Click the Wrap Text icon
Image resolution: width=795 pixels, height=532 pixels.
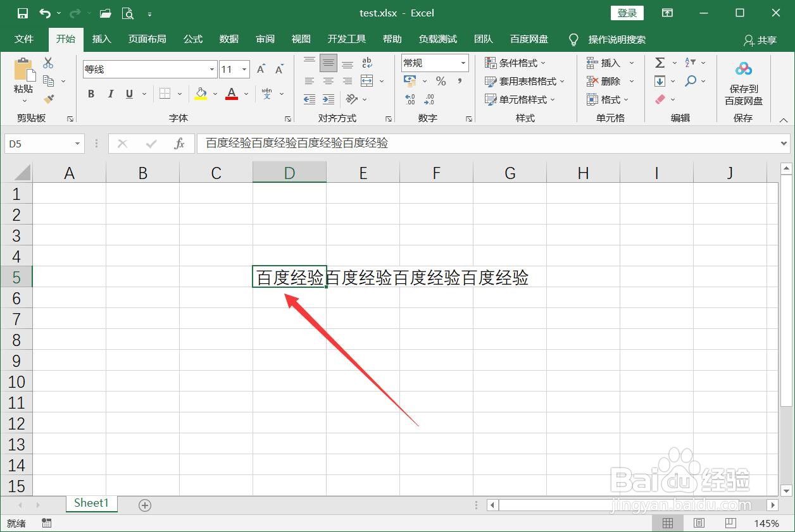(367, 63)
